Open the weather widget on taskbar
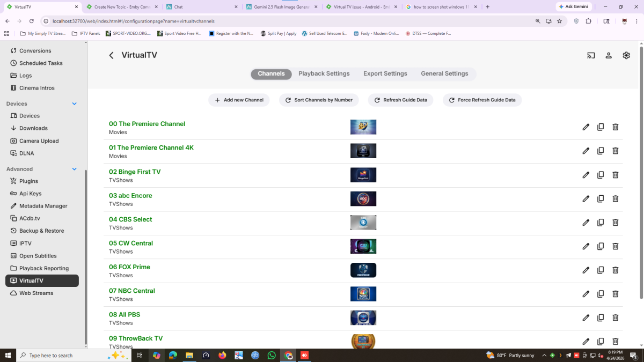Image resolution: width=644 pixels, height=362 pixels. (510, 355)
